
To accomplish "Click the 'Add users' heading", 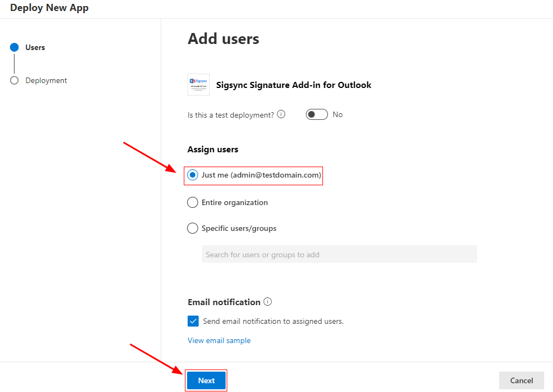I will [x=223, y=38].
